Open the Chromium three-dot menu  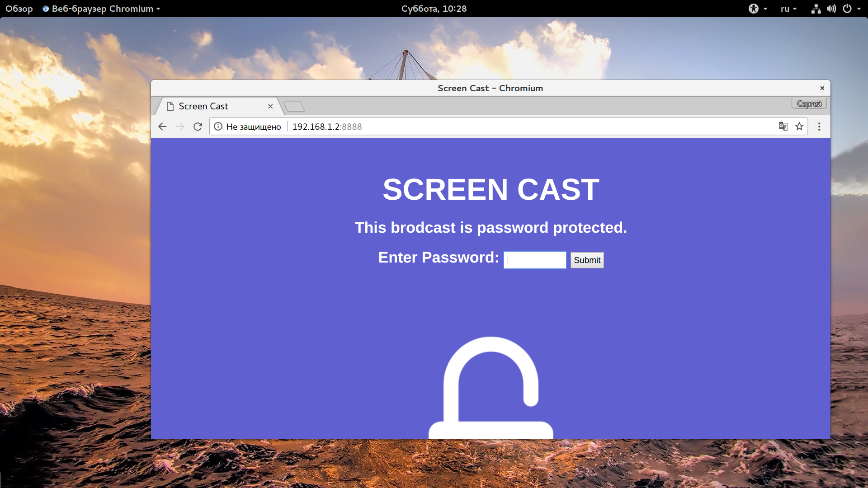point(819,127)
